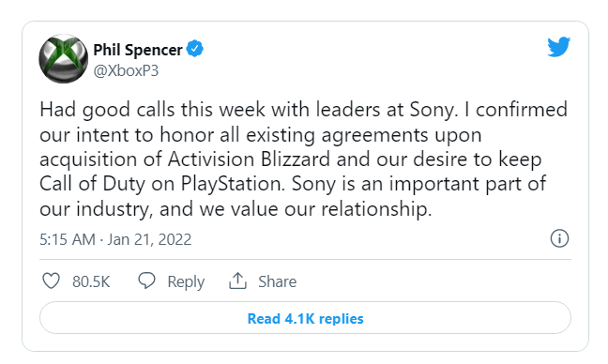
Task: Click the Reply text label
Action: coord(186,282)
